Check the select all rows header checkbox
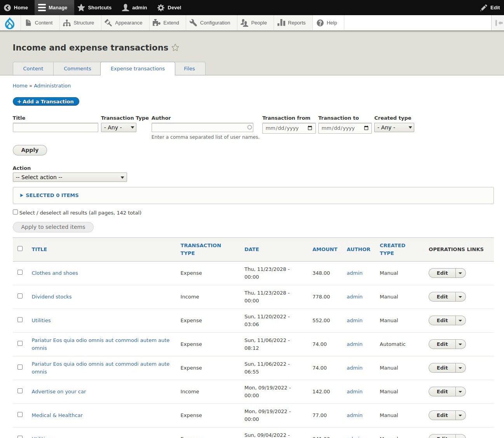 tap(20, 248)
